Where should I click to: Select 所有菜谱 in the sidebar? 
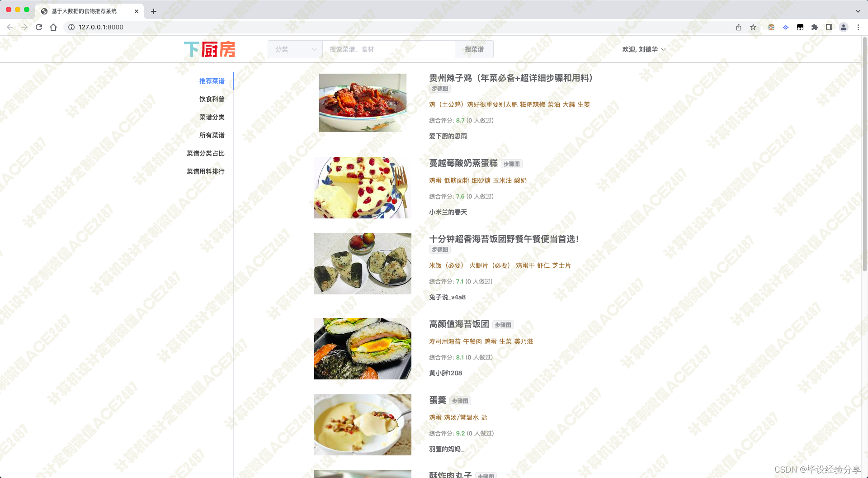[x=212, y=135]
